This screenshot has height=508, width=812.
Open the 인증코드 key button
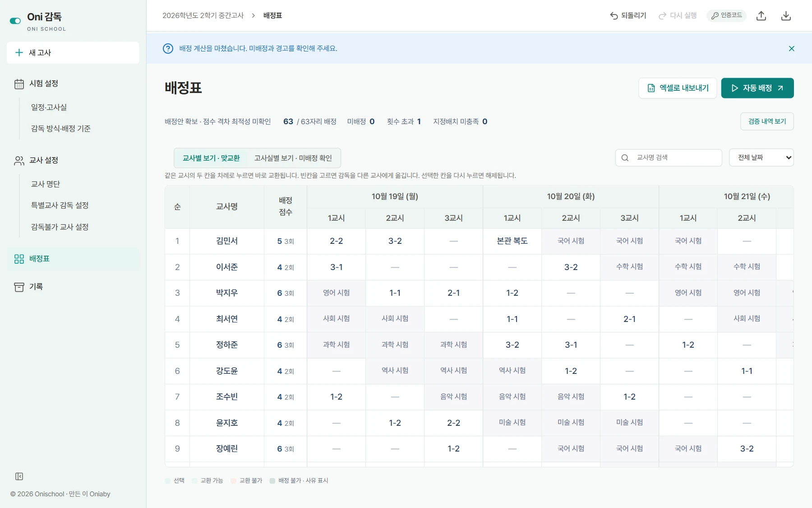tap(726, 15)
